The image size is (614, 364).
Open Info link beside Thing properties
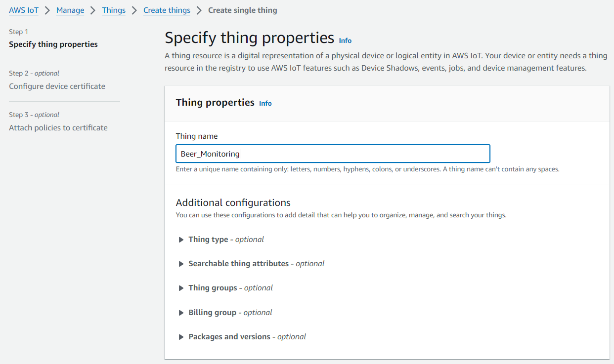[265, 103]
